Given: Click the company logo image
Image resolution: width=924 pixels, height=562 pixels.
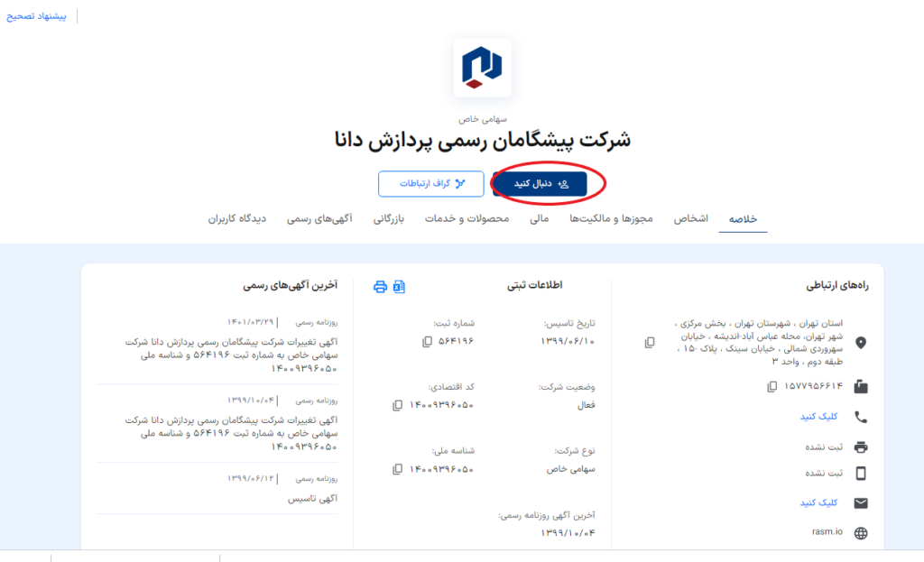Looking at the screenshot, I should [x=482, y=68].
